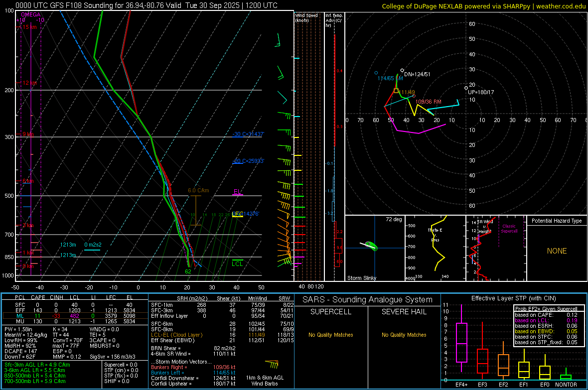
Task: Click the GFS F108 Sounding title text
Action: tap(146, 5)
